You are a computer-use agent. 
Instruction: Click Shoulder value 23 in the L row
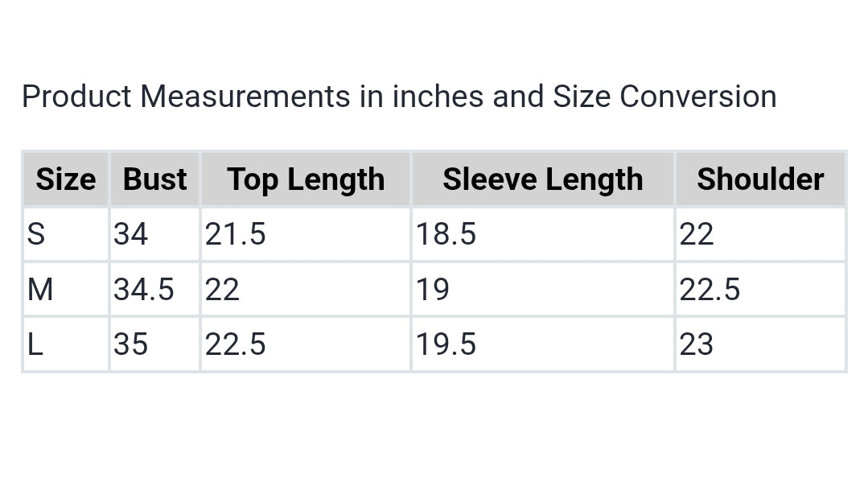(x=697, y=344)
